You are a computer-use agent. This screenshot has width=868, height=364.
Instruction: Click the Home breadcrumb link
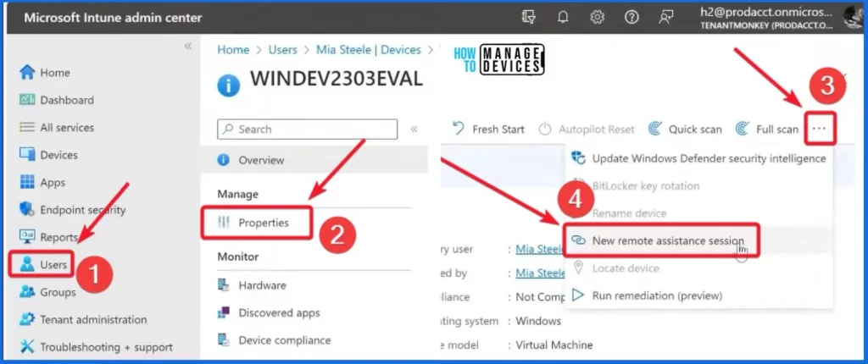pos(233,50)
